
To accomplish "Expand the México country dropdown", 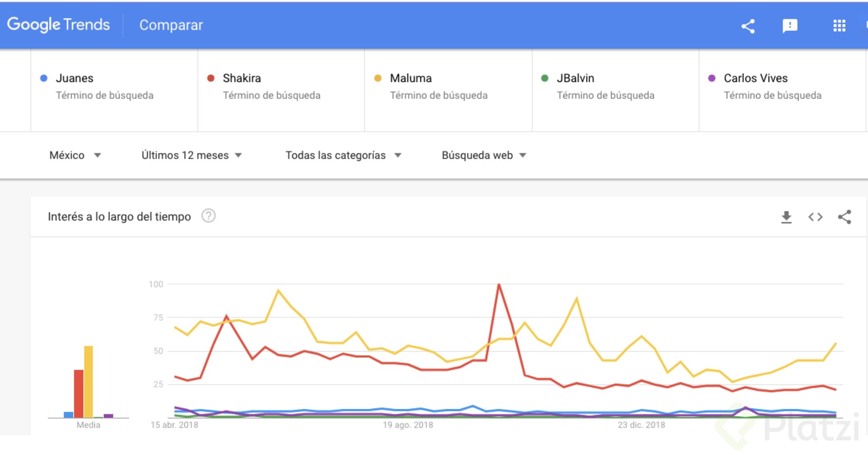I will click(x=75, y=155).
